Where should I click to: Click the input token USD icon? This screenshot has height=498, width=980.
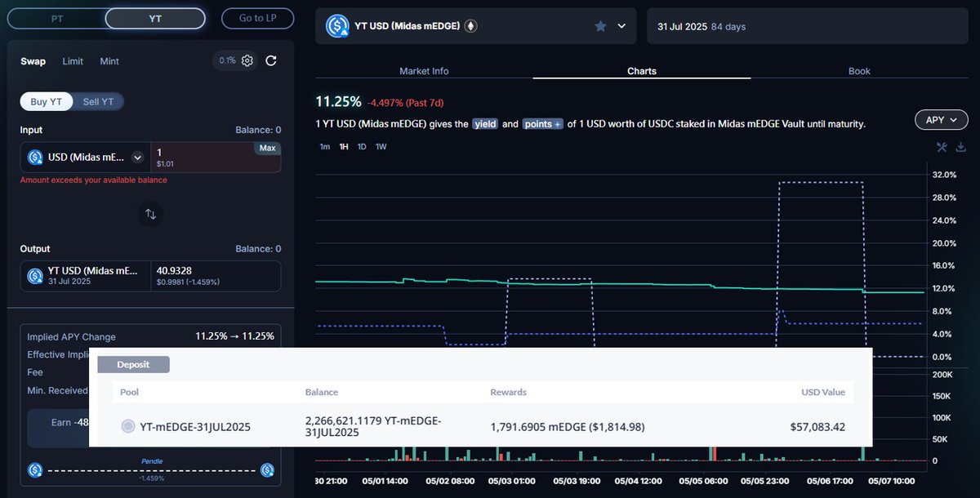35,158
